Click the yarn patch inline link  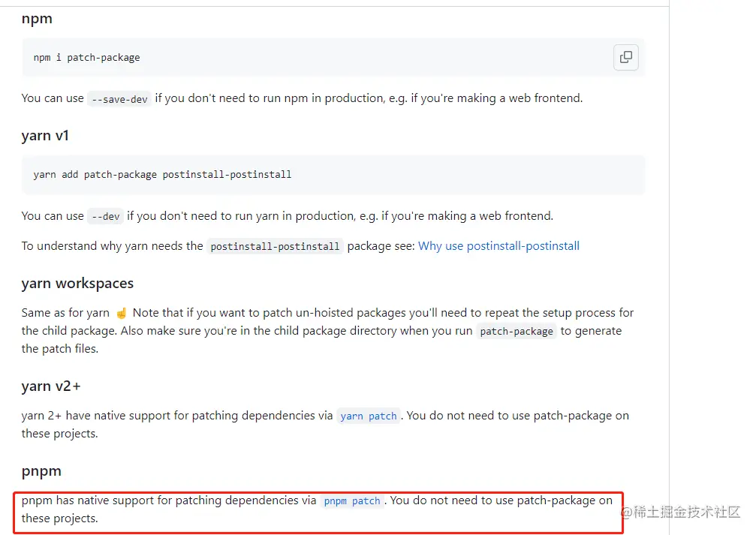click(368, 416)
